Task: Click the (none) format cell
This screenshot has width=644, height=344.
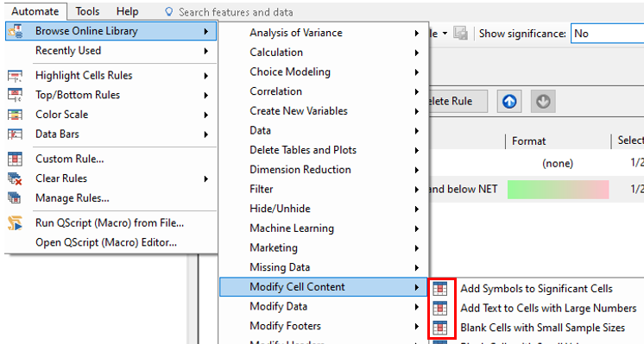Action: point(558,164)
